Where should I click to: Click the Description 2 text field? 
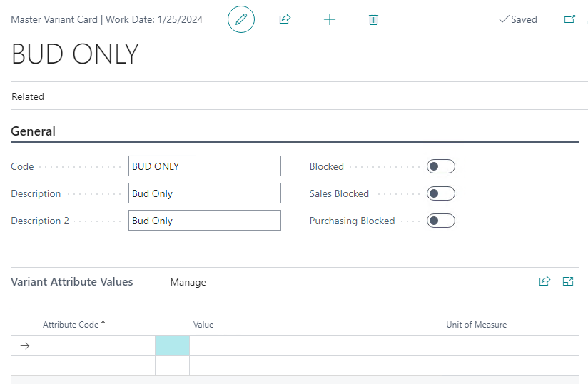point(205,221)
